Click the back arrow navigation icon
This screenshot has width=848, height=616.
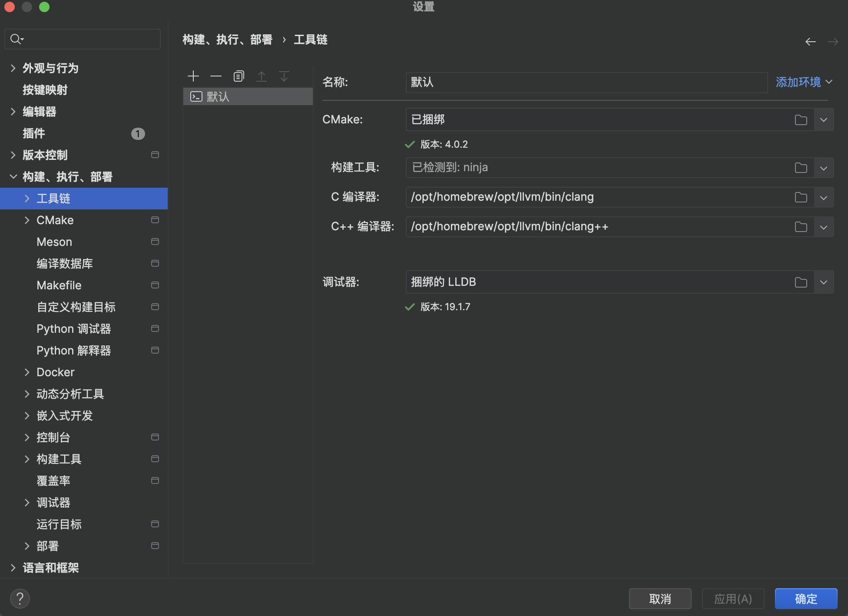click(x=810, y=42)
